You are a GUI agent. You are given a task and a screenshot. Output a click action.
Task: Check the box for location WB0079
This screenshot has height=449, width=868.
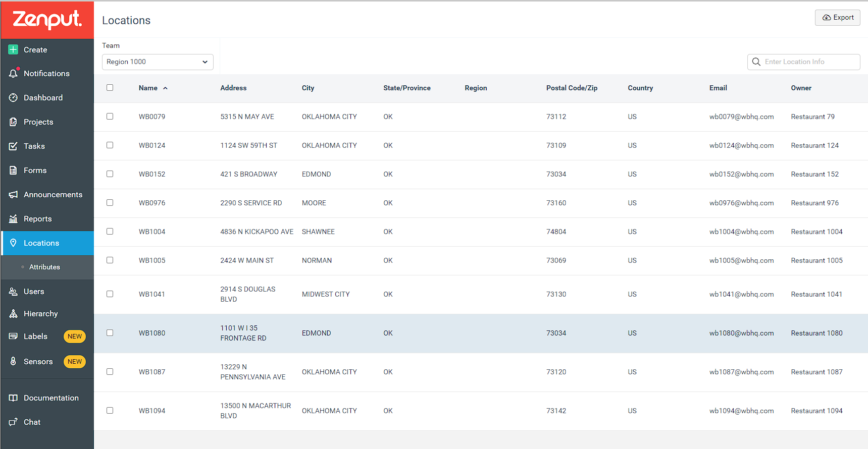tap(110, 116)
